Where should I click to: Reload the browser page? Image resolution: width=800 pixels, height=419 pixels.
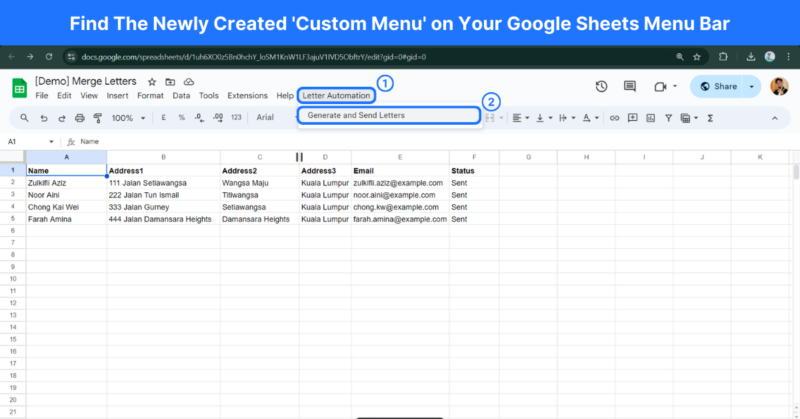(49, 57)
